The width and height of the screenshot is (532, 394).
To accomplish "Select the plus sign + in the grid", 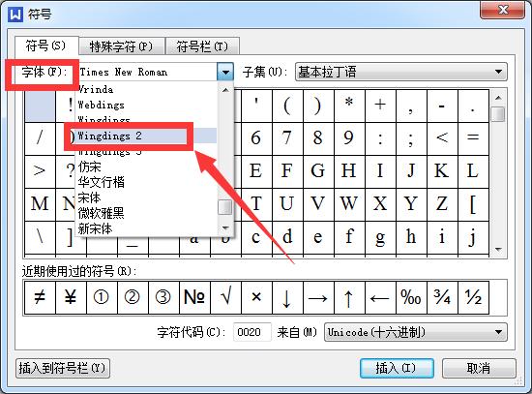I will point(380,106).
